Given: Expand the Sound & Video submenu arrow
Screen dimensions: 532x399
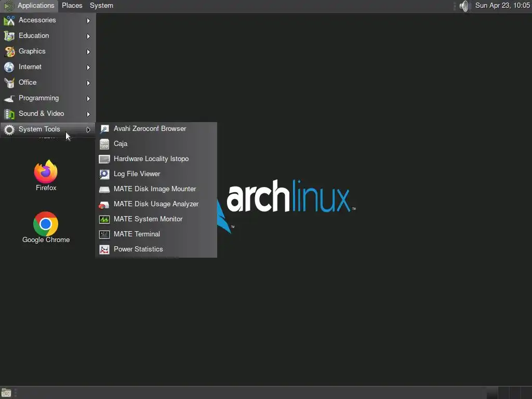Looking at the screenshot, I should click(x=88, y=114).
